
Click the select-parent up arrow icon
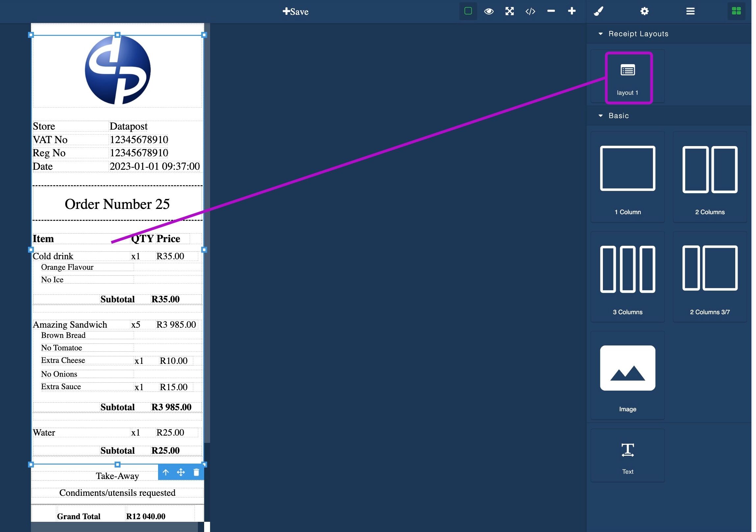(x=166, y=472)
